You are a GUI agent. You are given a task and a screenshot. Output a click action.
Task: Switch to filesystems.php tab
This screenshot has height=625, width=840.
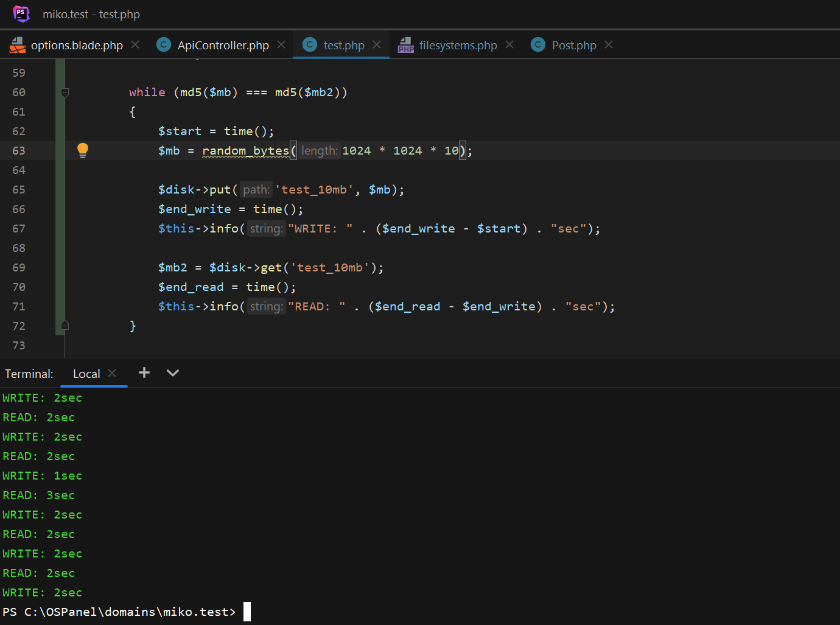pyautogui.click(x=458, y=46)
